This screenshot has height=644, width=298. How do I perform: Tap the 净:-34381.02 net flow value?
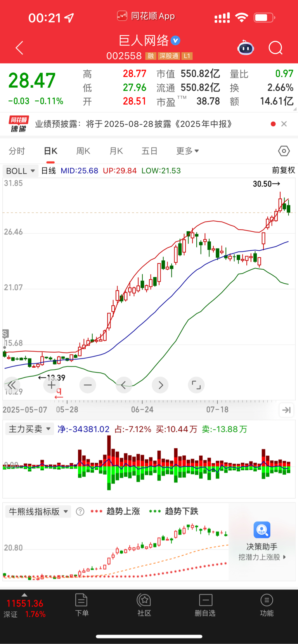pos(83,429)
